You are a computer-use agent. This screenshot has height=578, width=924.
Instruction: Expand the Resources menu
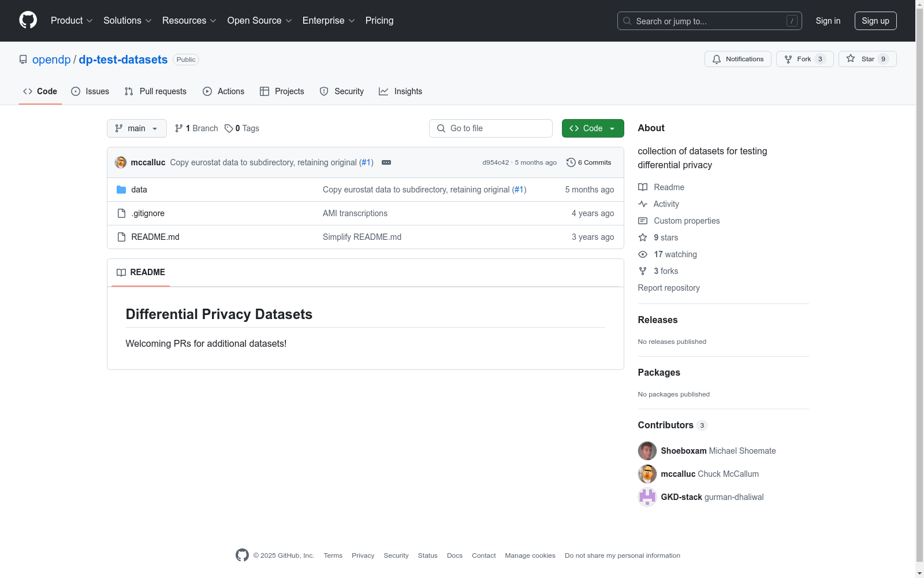click(189, 21)
